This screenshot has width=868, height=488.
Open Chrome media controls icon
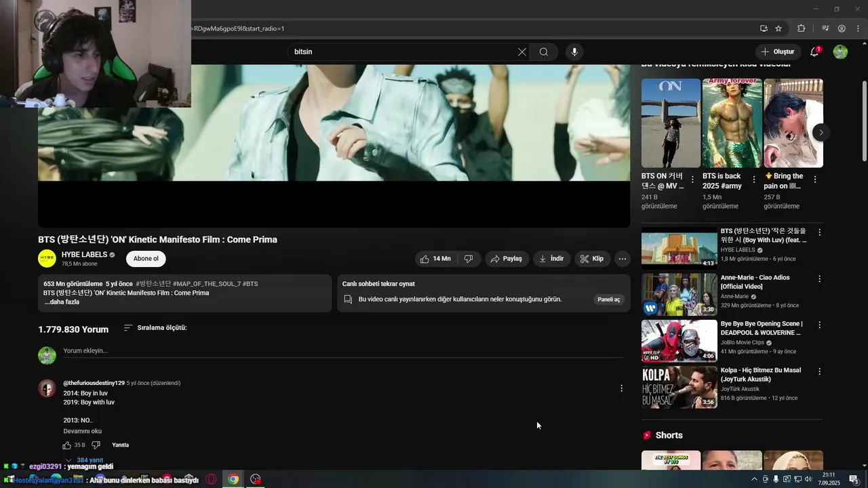[x=825, y=28]
